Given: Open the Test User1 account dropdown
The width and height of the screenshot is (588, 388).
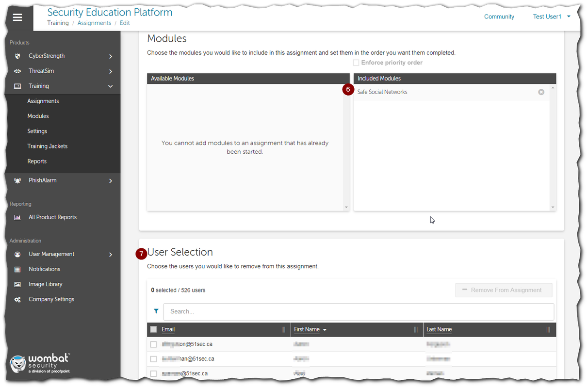Looking at the screenshot, I should click(x=552, y=16).
